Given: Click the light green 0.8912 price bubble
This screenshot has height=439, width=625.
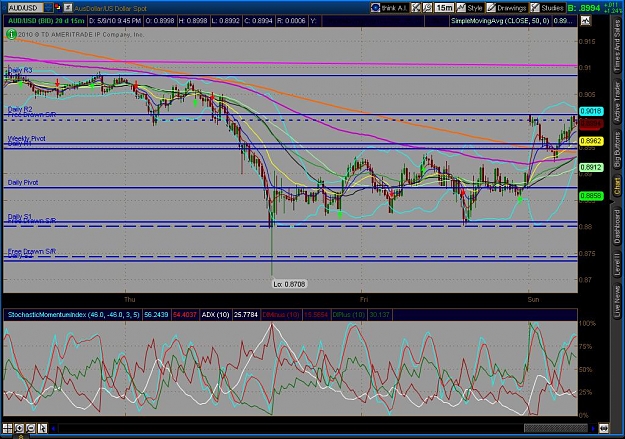Looking at the screenshot, I should point(591,167).
